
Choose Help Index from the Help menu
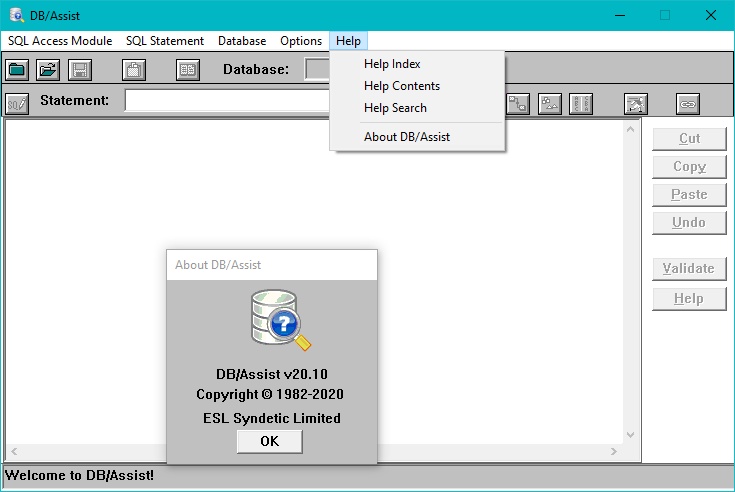[392, 64]
